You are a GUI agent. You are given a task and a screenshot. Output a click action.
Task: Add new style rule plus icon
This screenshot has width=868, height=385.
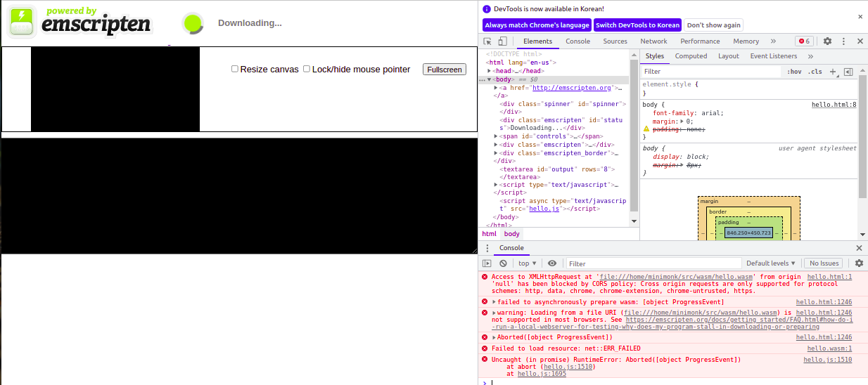[x=833, y=72]
